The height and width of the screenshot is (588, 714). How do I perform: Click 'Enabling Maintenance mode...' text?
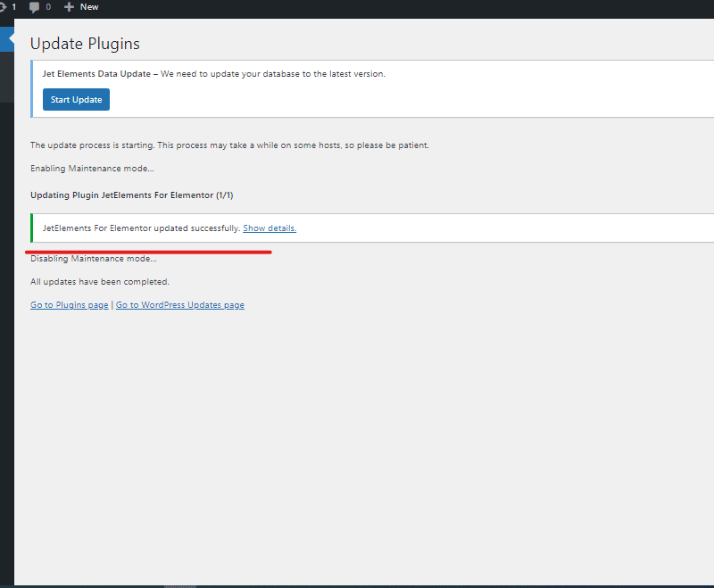point(92,169)
